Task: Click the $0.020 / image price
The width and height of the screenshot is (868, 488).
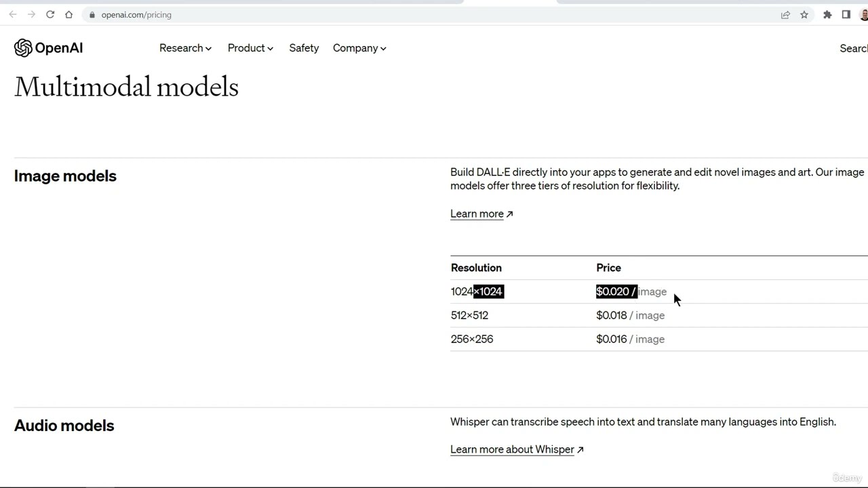Action: pos(631,291)
